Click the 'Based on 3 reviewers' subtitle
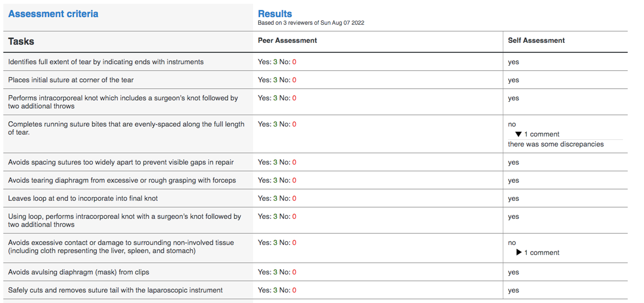 coord(311,23)
